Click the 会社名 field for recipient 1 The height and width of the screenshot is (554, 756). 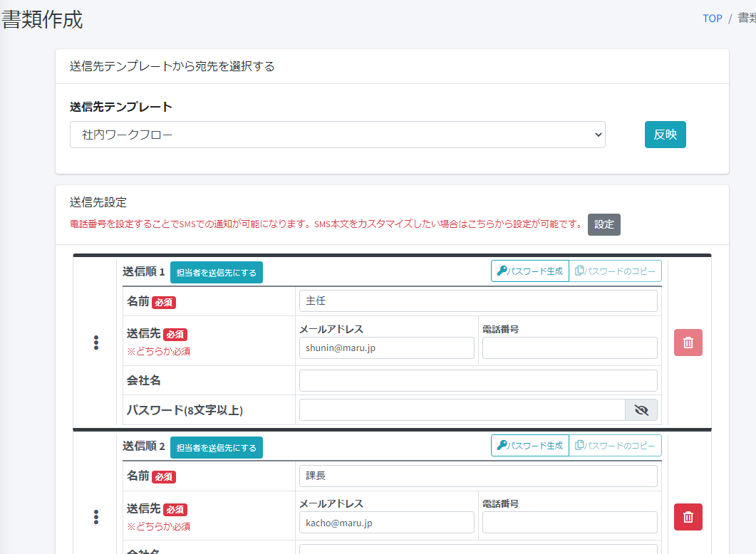[478, 381]
